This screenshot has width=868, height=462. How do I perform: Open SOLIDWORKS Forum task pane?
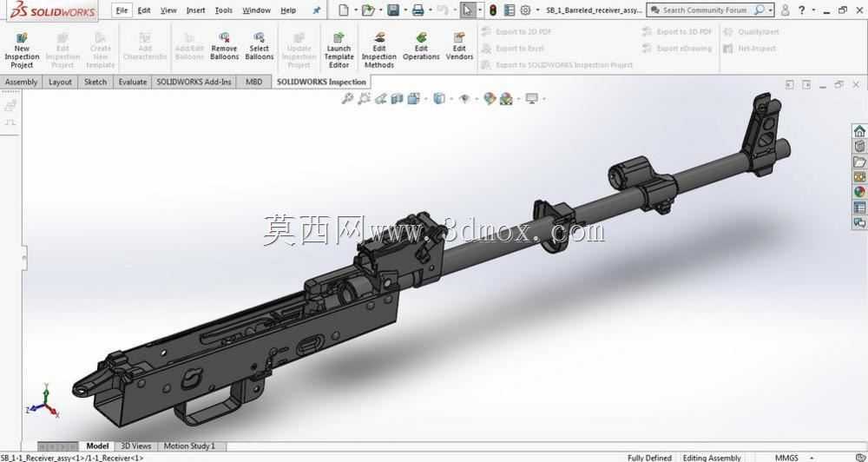tap(859, 222)
